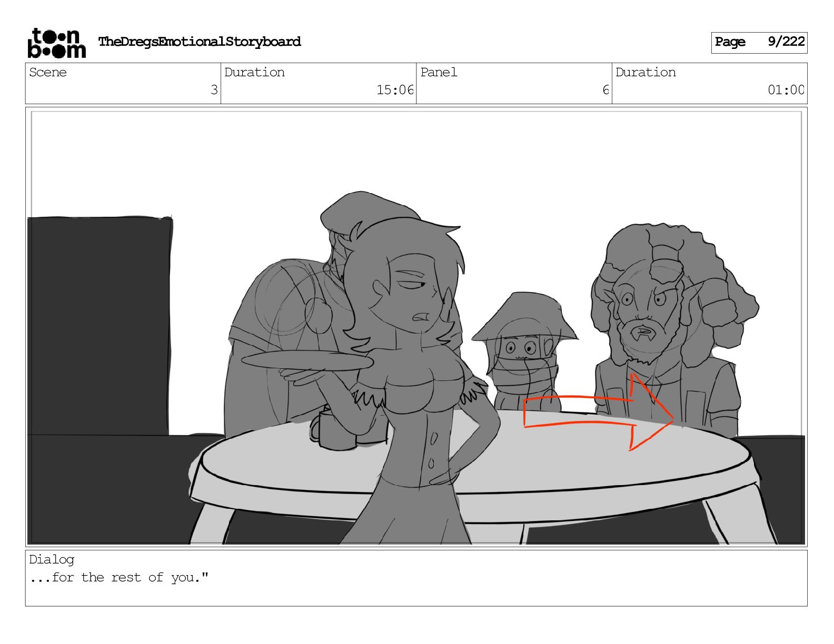This screenshot has width=834, height=644.
Task: Select the panel number 6
Action: (x=605, y=90)
